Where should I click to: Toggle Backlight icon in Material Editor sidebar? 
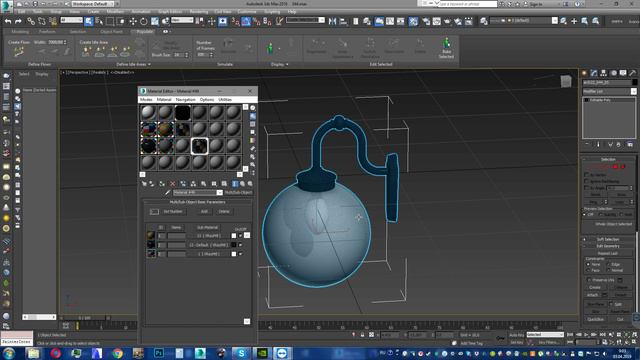tap(253, 116)
